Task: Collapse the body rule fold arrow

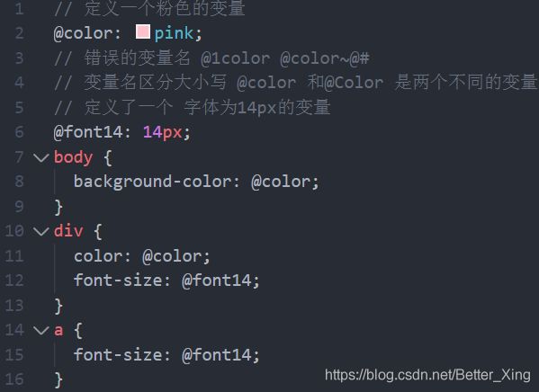Action: click(41, 158)
